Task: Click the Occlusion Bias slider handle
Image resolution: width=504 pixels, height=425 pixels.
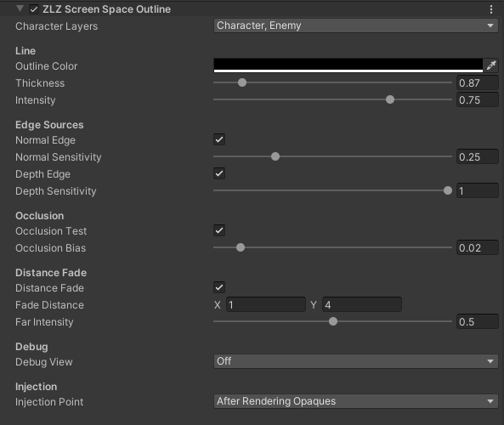Action: coord(241,247)
